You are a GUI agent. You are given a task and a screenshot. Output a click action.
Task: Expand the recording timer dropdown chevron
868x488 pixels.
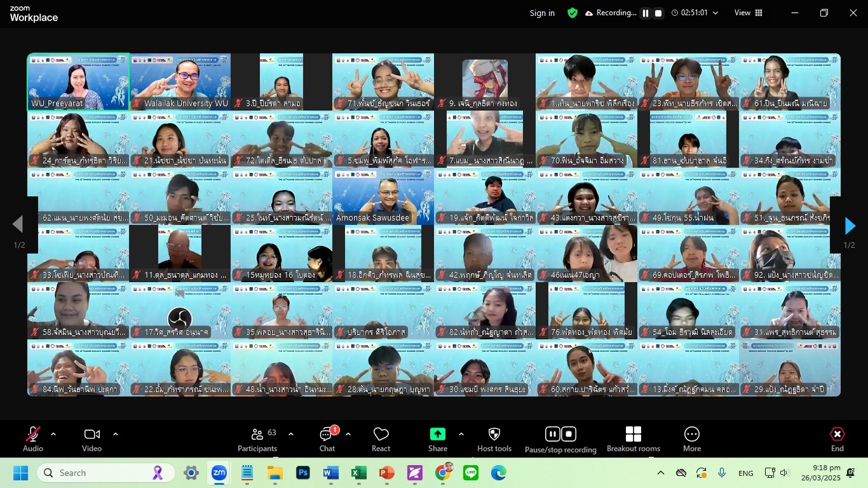[715, 13]
